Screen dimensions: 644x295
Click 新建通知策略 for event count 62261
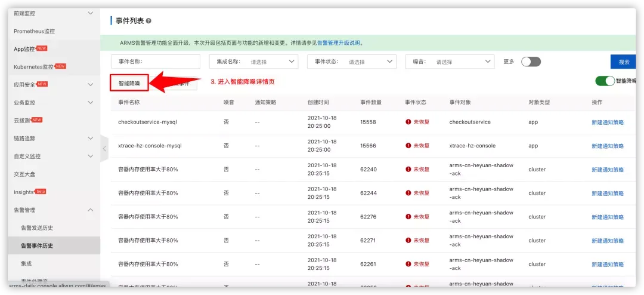[608, 264]
